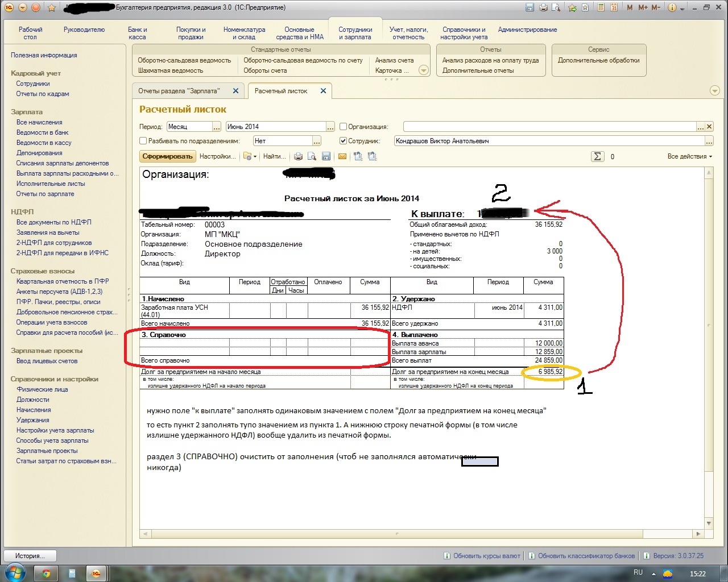Click the info help icon in title bar
Viewport: 728px width, 582px height.
tap(672, 7)
